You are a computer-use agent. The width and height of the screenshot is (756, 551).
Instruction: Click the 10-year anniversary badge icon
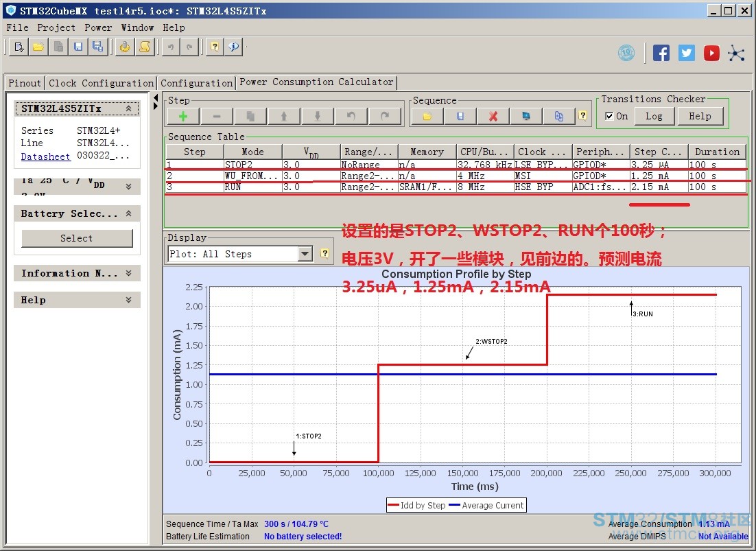[x=626, y=53]
